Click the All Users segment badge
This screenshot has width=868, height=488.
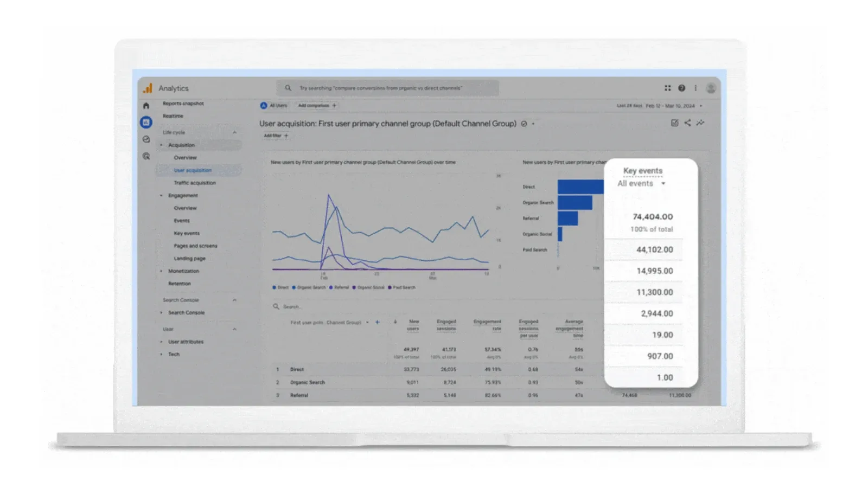[x=274, y=106]
